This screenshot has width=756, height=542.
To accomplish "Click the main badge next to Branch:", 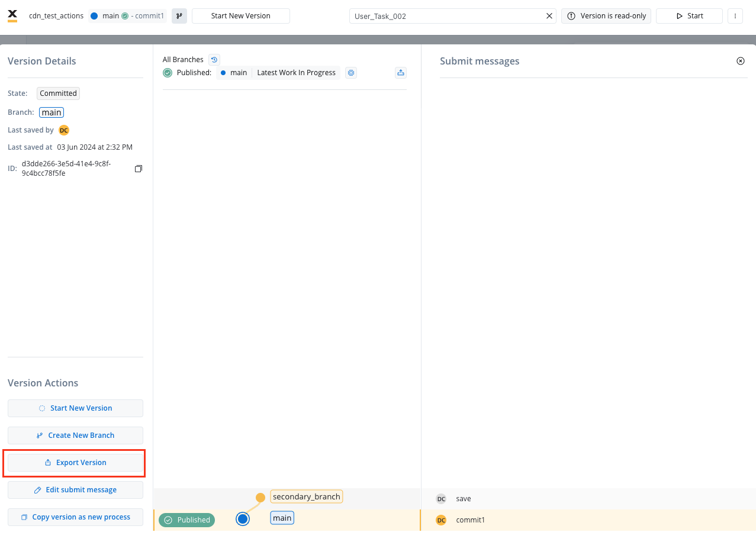I will (52, 112).
